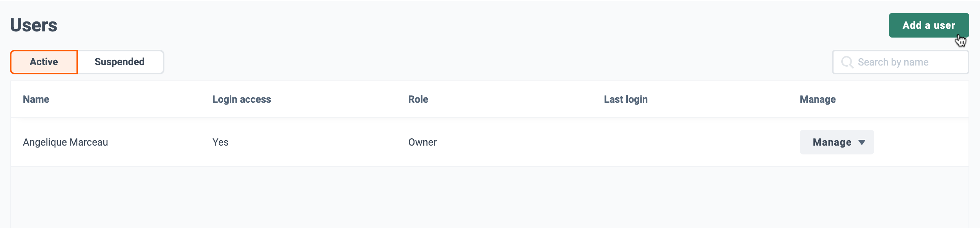Click the Yes login access value

click(x=220, y=142)
